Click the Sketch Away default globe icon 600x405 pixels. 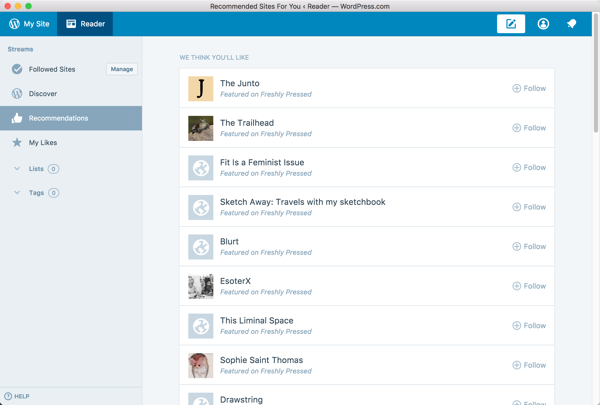click(201, 207)
